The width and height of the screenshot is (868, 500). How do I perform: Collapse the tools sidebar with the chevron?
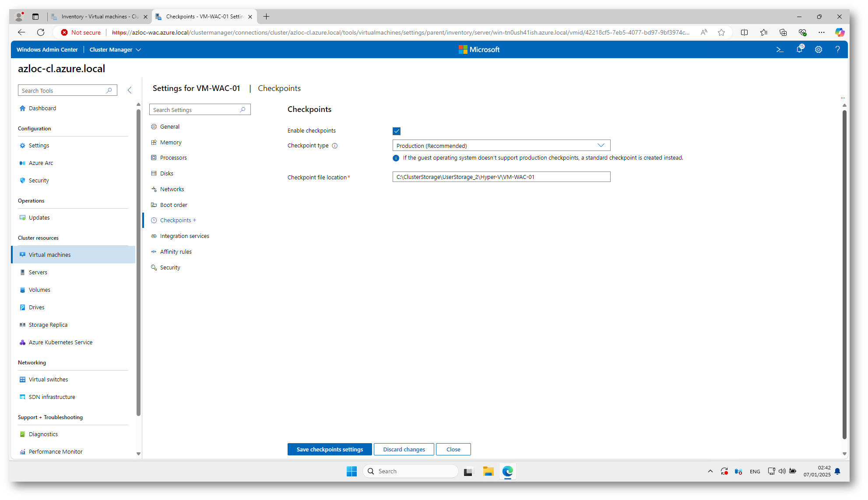point(130,90)
